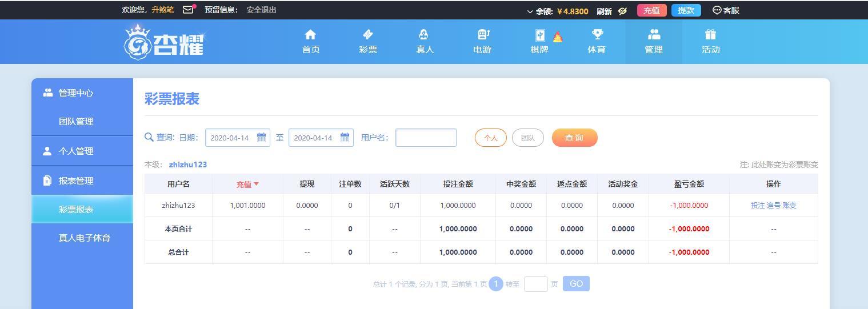Viewport: 868px width, 309px height.
Task: Click the search magnifier icon by 查询
Action: click(149, 137)
